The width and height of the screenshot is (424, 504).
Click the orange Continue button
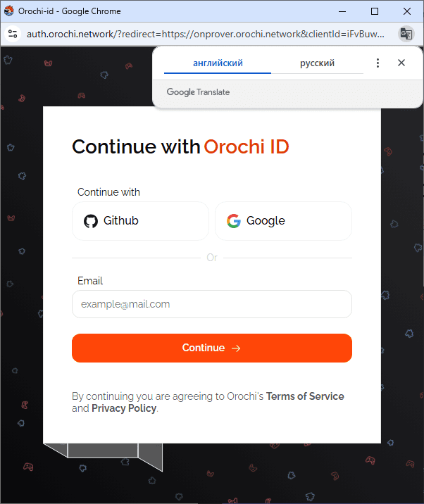click(x=212, y=348)
